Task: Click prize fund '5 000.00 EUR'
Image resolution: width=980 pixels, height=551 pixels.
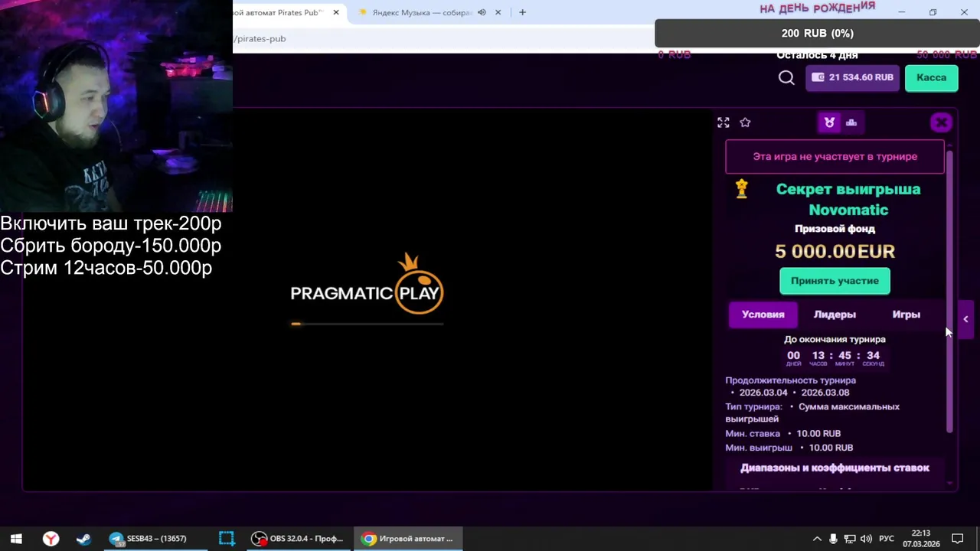Action: [835, 251]
